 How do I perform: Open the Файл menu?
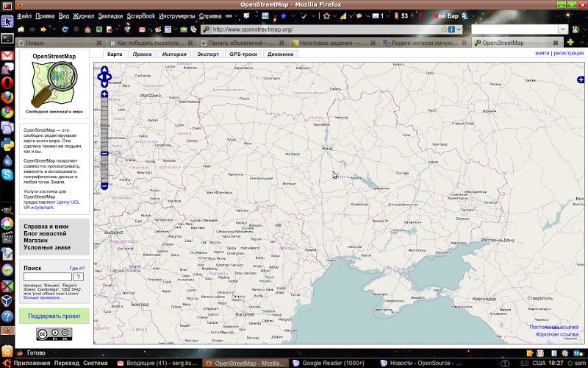point(24,16)
